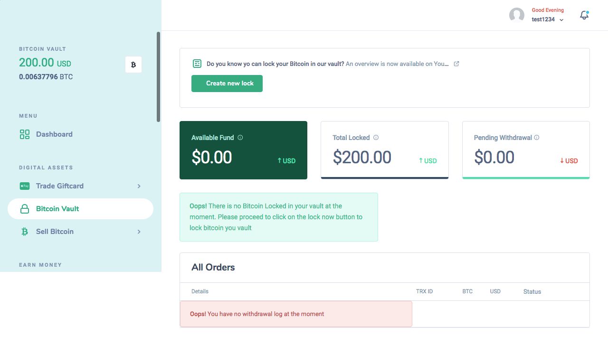Image resolution: width=608 pixels, height=364 pixels.
Task: Click the sidebar vertical scrollbar
Action: coord(159,76)
